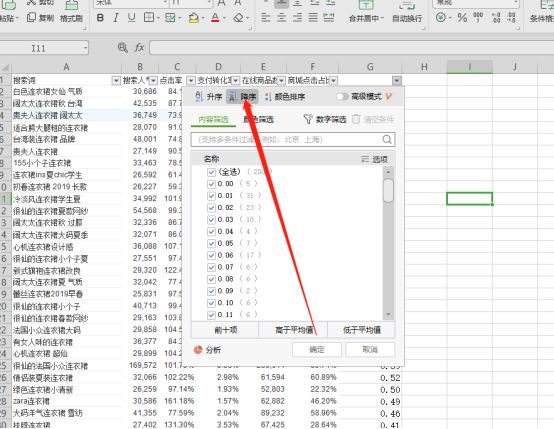554x429 pixels.
Task: Switch to color filter tab
Action: click(259, 120)
